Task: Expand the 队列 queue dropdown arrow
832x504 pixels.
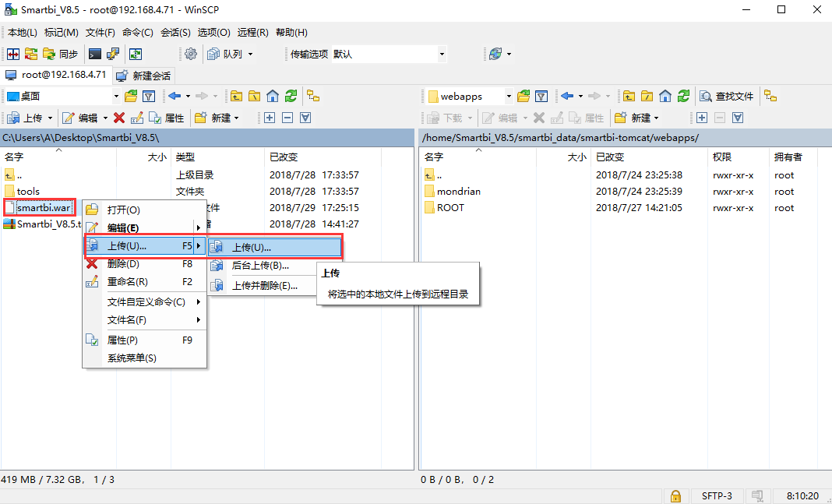Action: pos(250,54)
